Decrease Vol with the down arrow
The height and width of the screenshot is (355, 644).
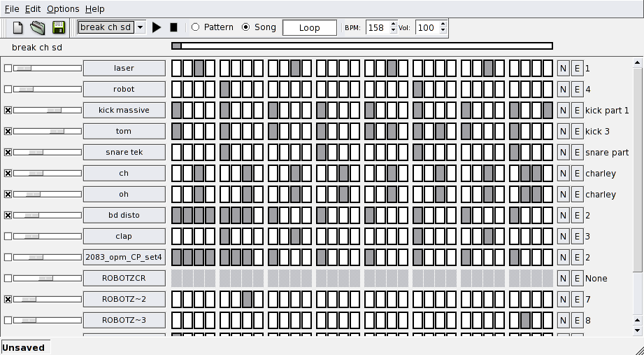443,31
